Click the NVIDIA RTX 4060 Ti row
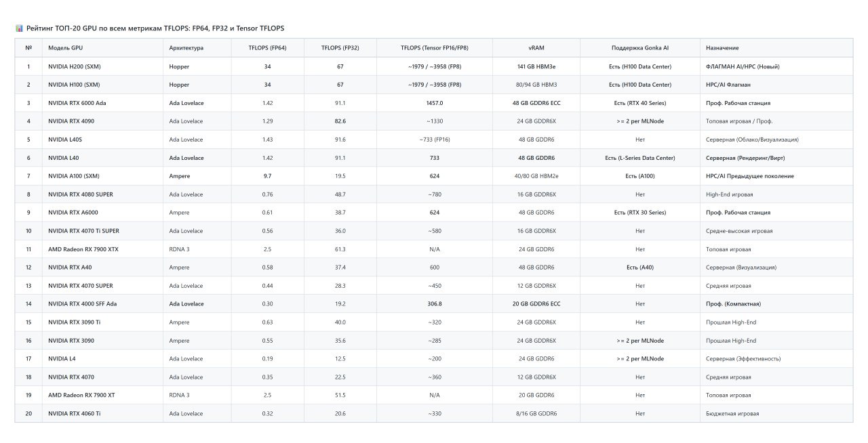The width and height of the screenshot is (868, 443). [434, 413]
